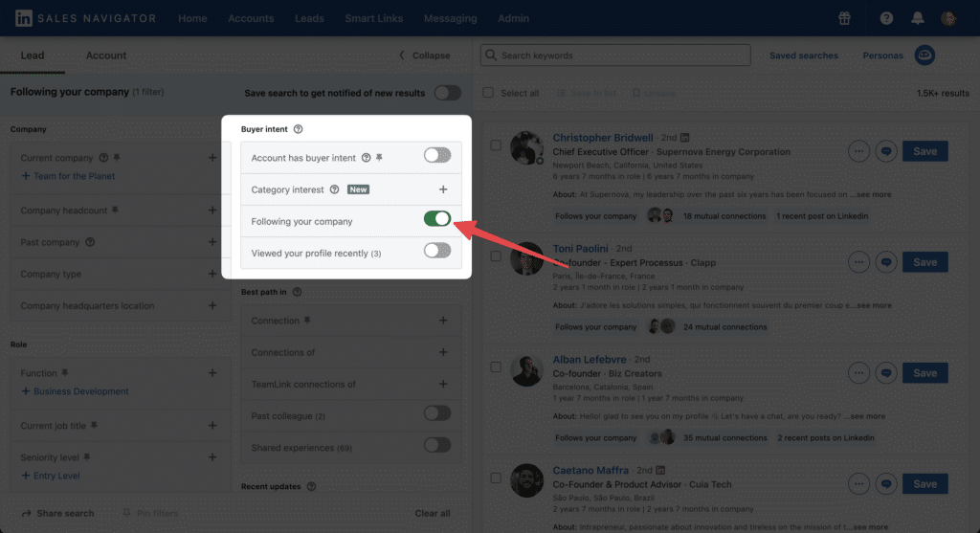Open Accounts in top navigation

[x=251, y=18]
